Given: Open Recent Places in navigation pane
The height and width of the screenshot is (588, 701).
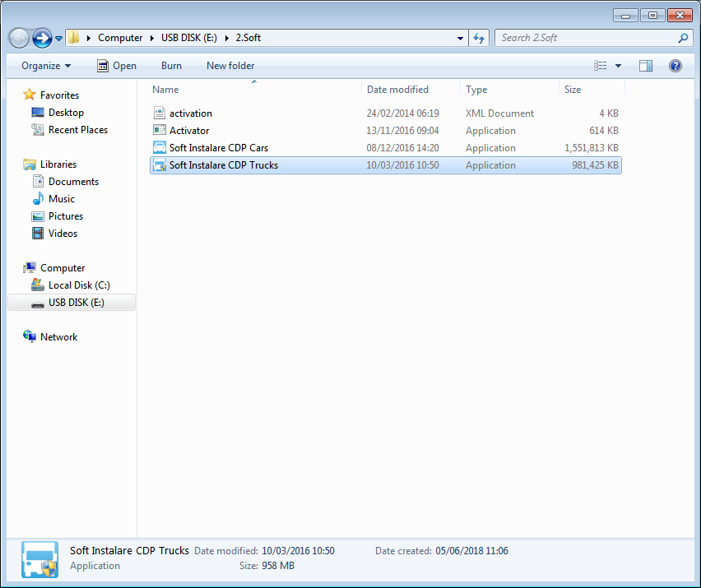Looking at the screenshot, I should pyautogui.click(x=78, y=130).
